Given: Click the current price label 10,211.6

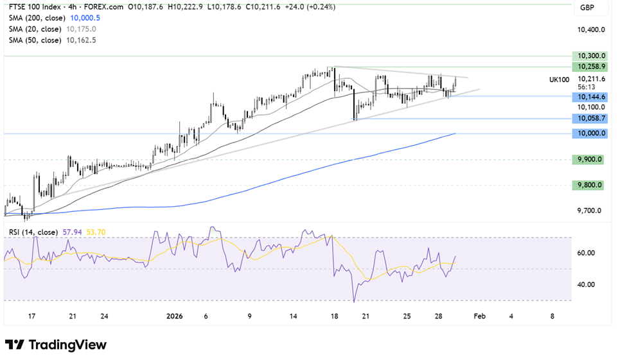Looking at the screenshot, I should (588, 79).
